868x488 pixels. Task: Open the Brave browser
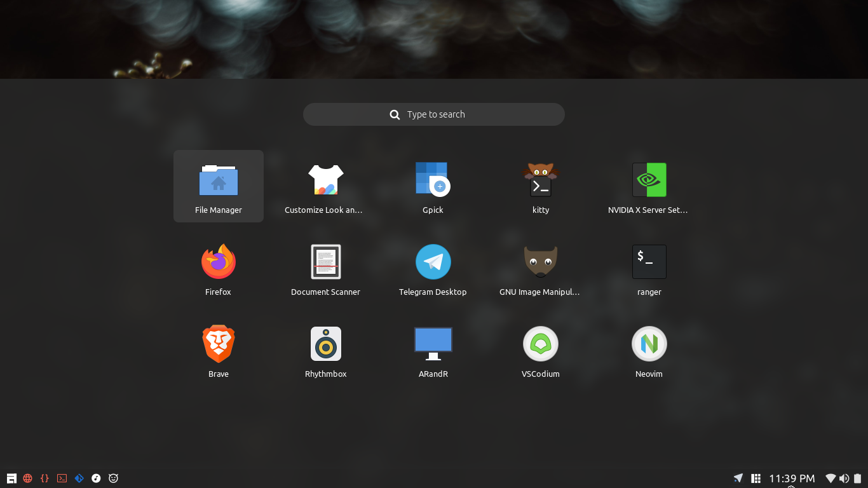click(x=219, y=350)
